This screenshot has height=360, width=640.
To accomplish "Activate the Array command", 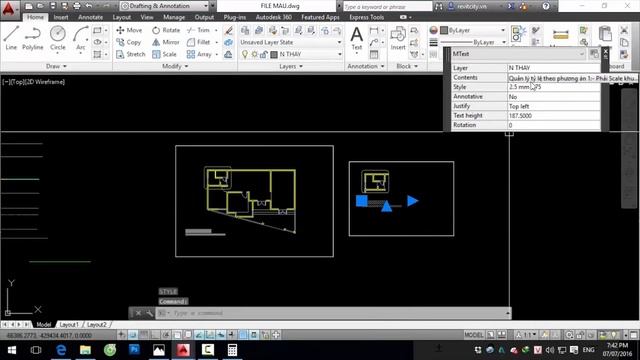I will (x=200, y=54).
